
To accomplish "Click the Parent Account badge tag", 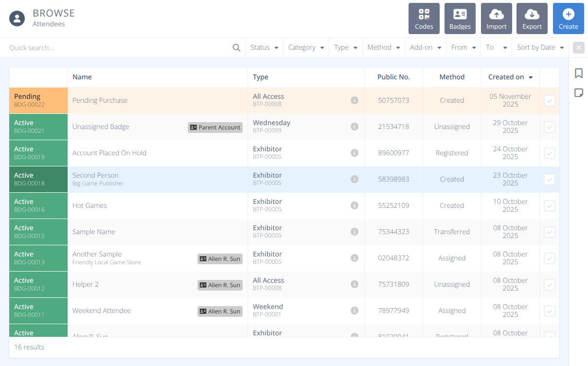I will pyautogui.click(x=215, y=128).
